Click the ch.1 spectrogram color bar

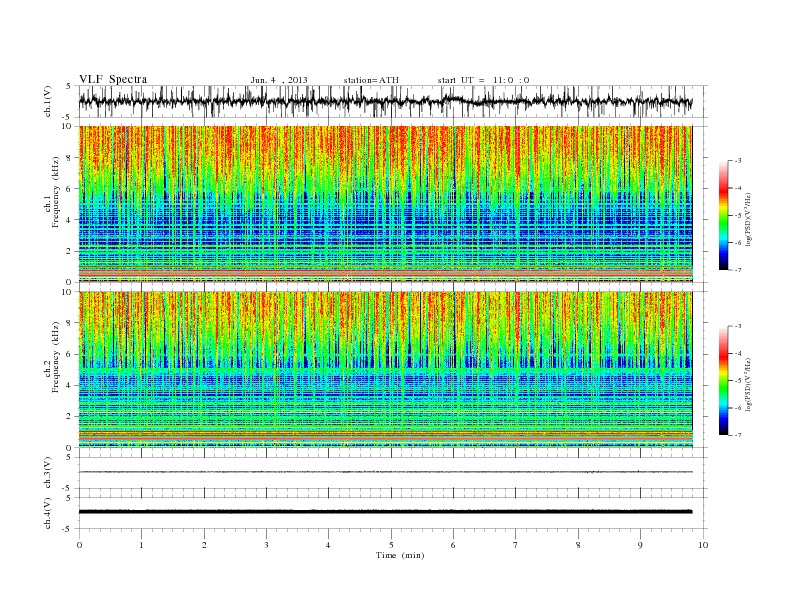tap(724, 215)
